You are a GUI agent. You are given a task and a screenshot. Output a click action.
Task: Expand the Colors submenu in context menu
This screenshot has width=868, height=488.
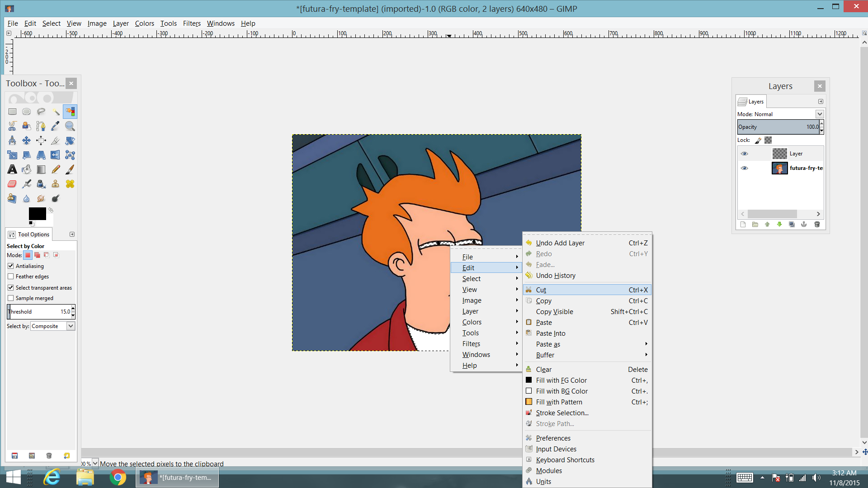pyautogui.click(x=486, y=322)
